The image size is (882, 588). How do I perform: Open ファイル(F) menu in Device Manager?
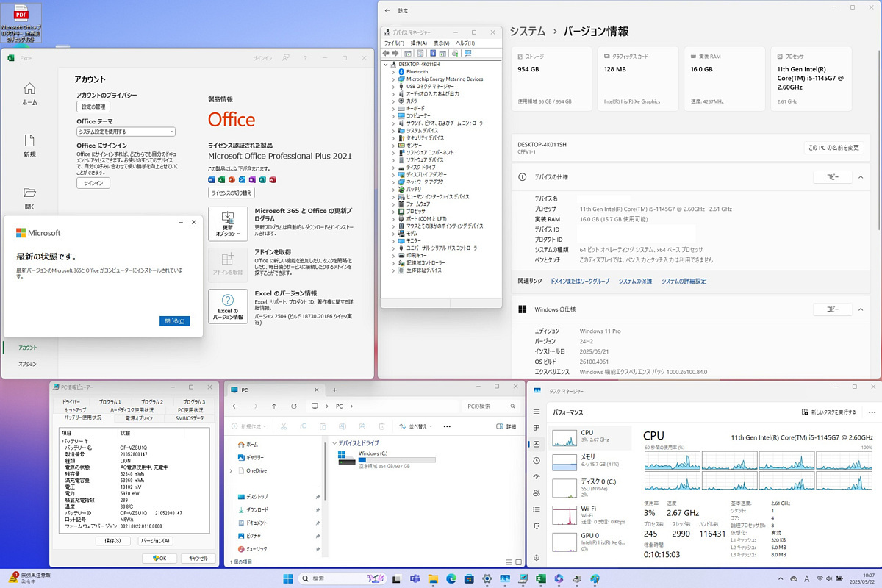pos(395,43)
